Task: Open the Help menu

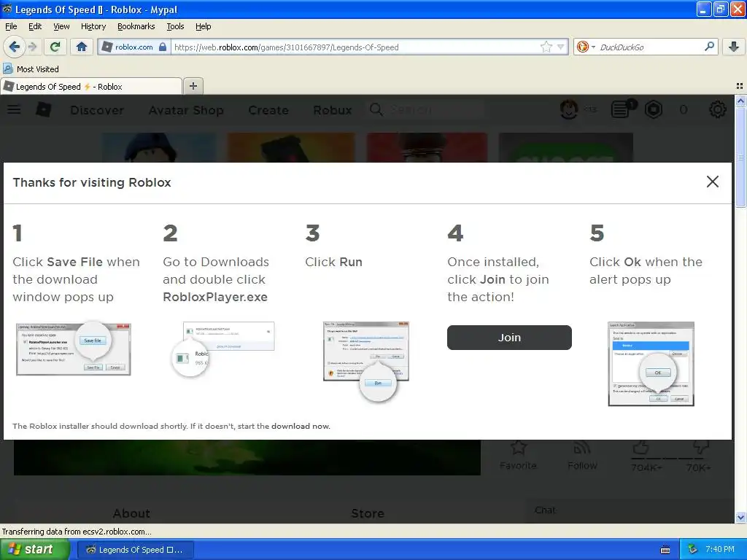Action: (x=203, y=26)
